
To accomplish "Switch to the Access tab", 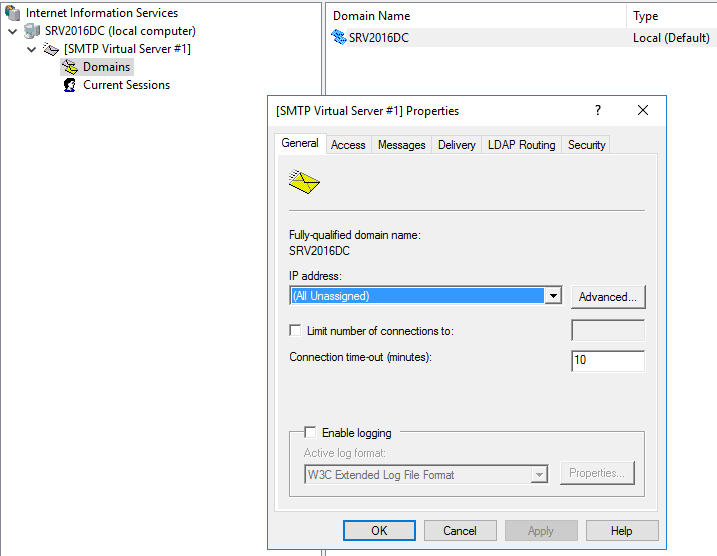I will click(x=348, y=145).
